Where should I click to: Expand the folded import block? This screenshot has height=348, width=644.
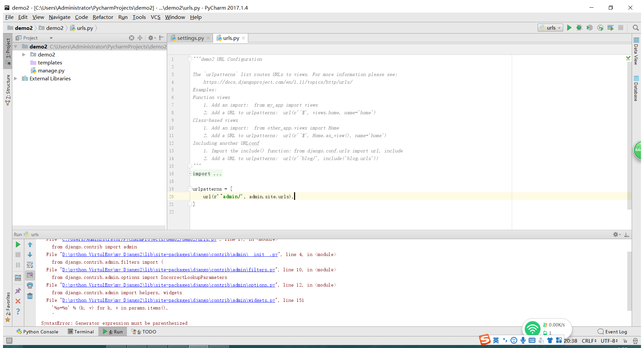point(190,174)
